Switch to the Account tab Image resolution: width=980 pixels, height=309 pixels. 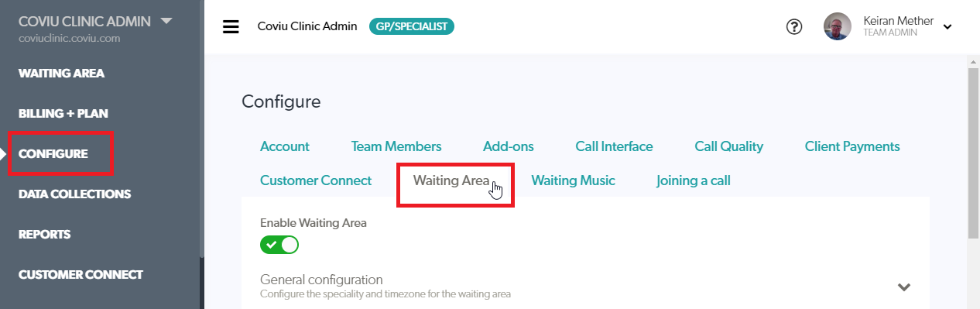[285, 146]
